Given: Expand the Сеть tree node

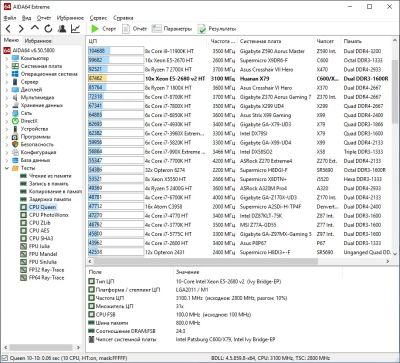Looking at the screenshot, I should (x=7, y=113).
